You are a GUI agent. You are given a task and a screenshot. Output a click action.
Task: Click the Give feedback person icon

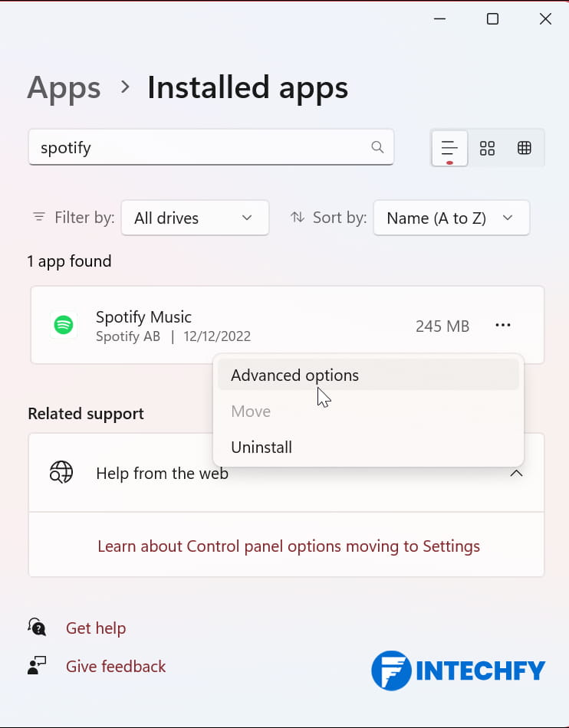click(37, 665)
